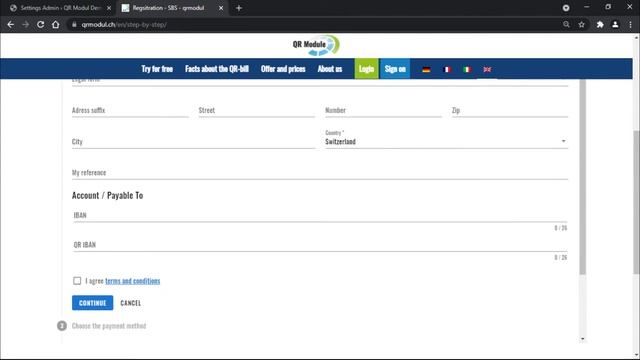Click the blue CONTINUE button

point(93,303)
